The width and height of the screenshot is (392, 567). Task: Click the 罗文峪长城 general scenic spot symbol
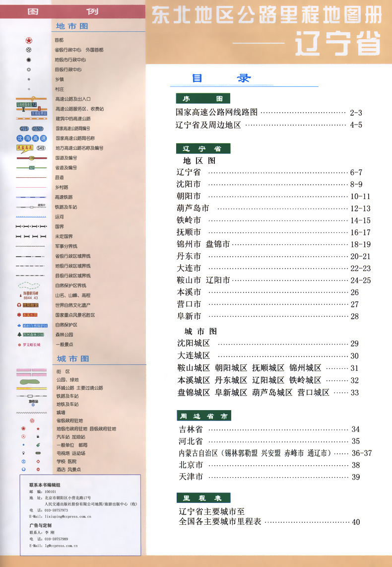(29, 345)
